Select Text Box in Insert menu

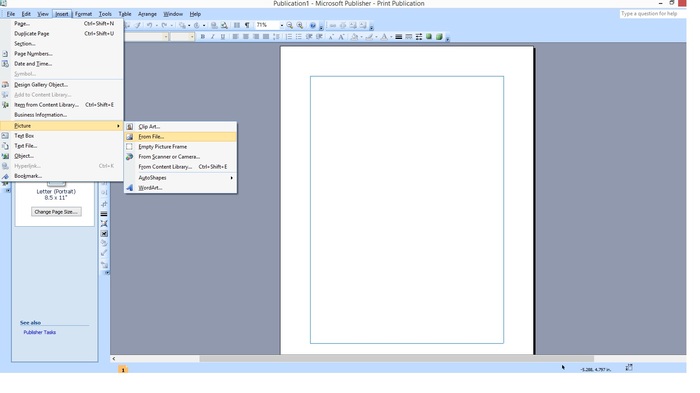point(62,136)
